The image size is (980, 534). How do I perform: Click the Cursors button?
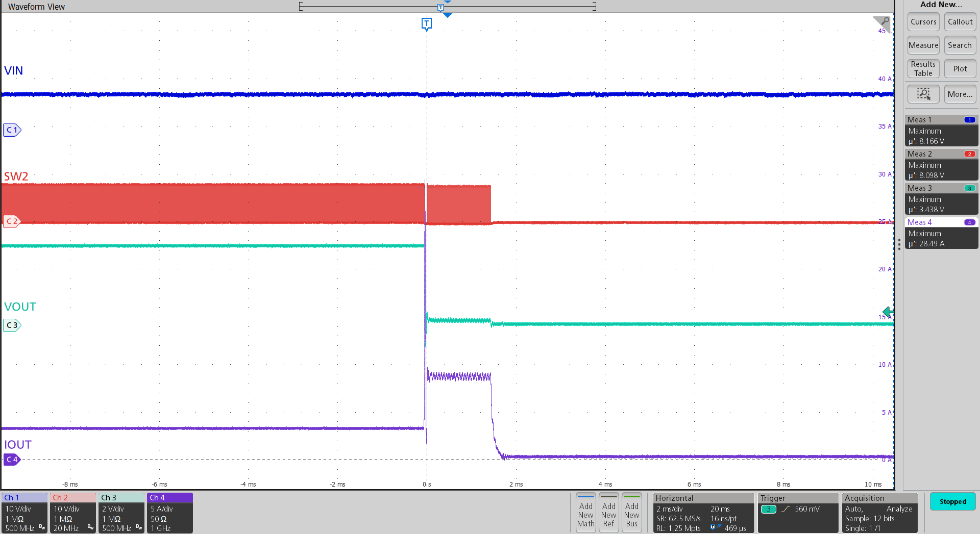pos(923,22)
